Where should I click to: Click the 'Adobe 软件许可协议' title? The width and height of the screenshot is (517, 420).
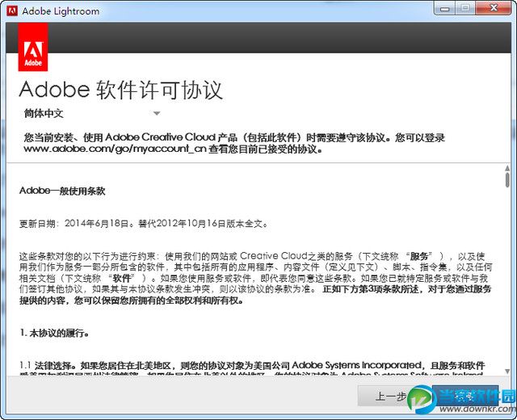[x=121, y=90]
